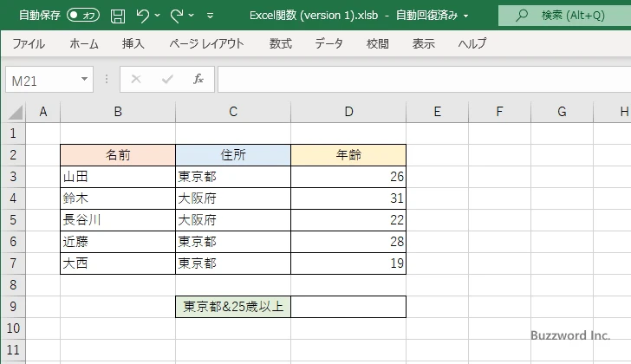Viewport: 631px width, 364px height.
Task: Switch to the 表示 tab
Action: pos(423,43)
